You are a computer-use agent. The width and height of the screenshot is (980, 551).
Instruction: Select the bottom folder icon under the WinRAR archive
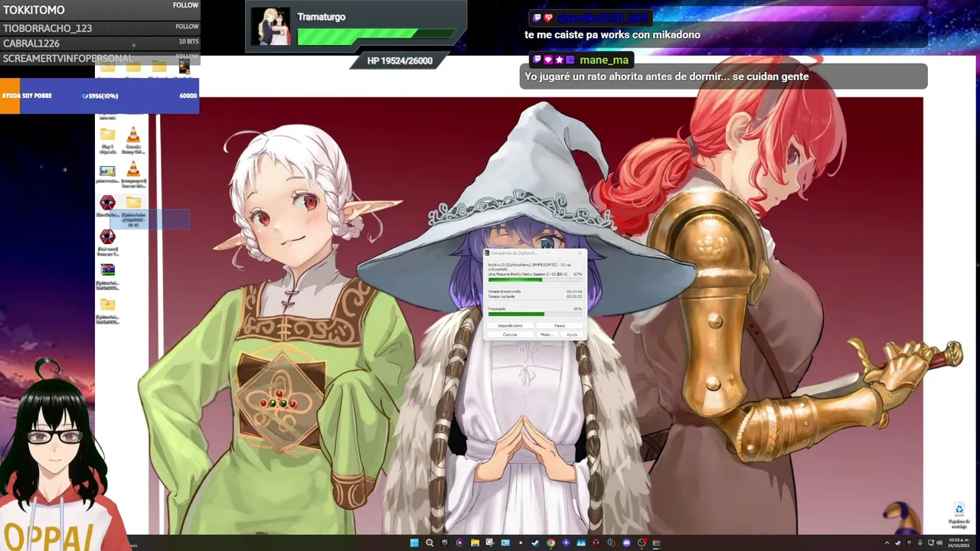coord(108,304)
